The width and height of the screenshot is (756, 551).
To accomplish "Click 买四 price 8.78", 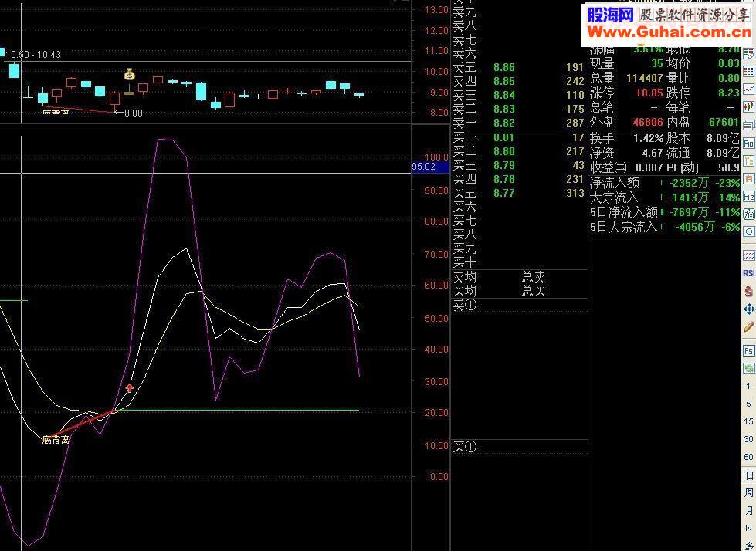I will (503, 180).
